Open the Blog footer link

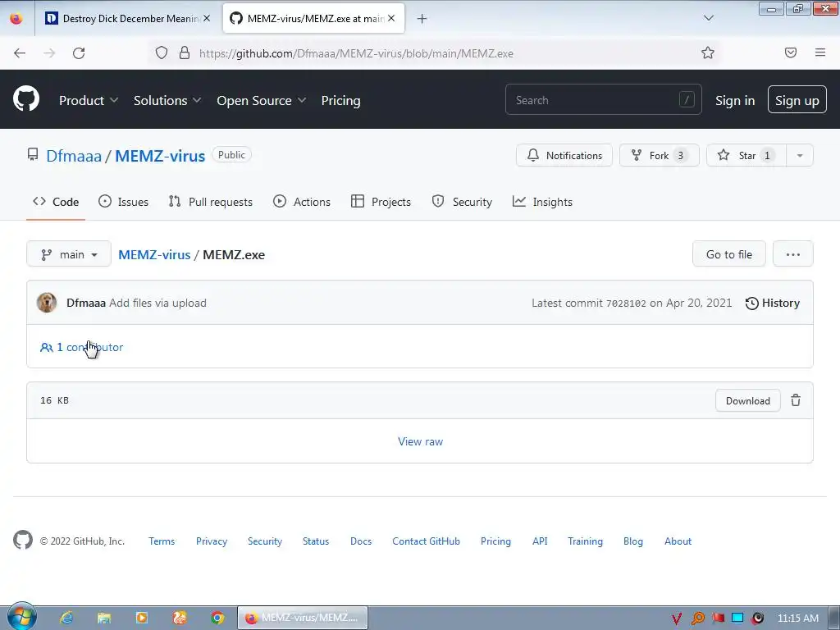point(633,541)
